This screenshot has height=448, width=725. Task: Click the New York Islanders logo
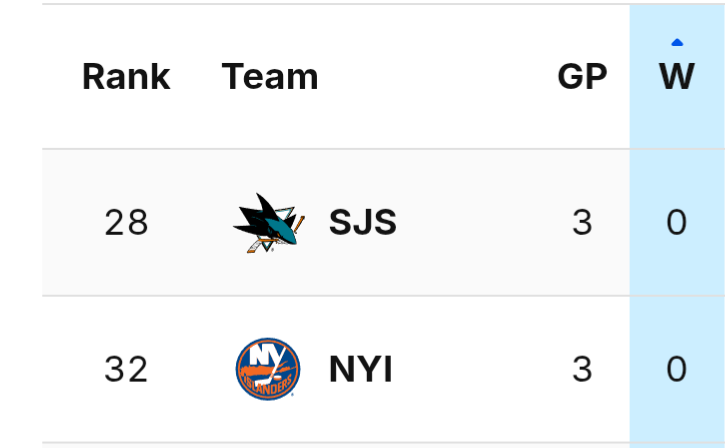268,370
